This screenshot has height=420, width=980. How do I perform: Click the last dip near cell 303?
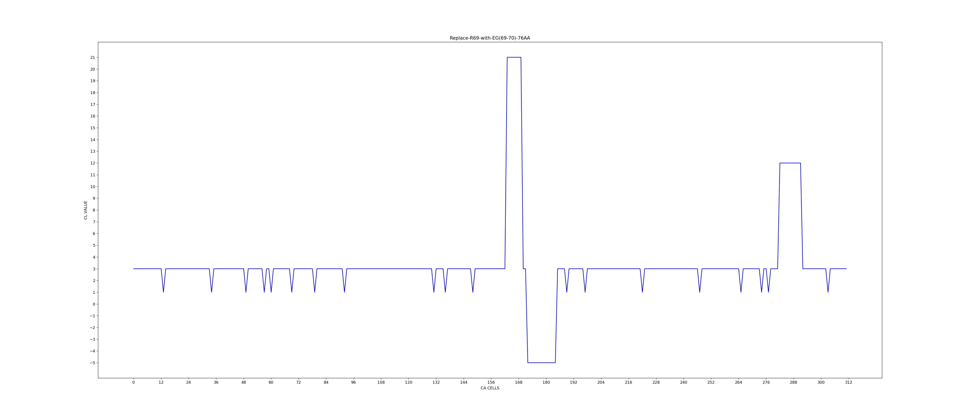coord(828,291)
